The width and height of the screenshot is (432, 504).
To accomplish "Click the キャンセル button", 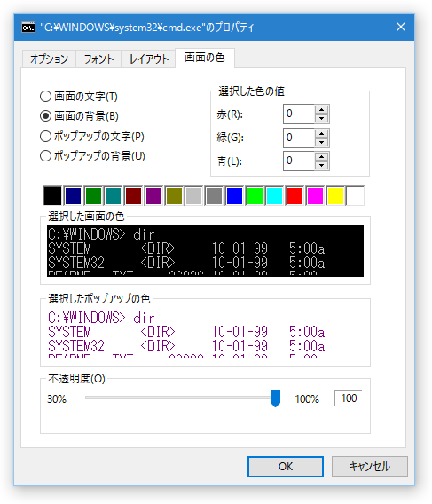I will point(370,467).
